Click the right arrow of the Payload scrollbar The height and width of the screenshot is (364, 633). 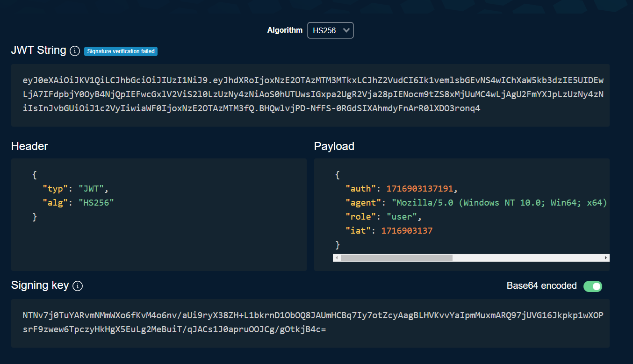click(x=606, y=257)
